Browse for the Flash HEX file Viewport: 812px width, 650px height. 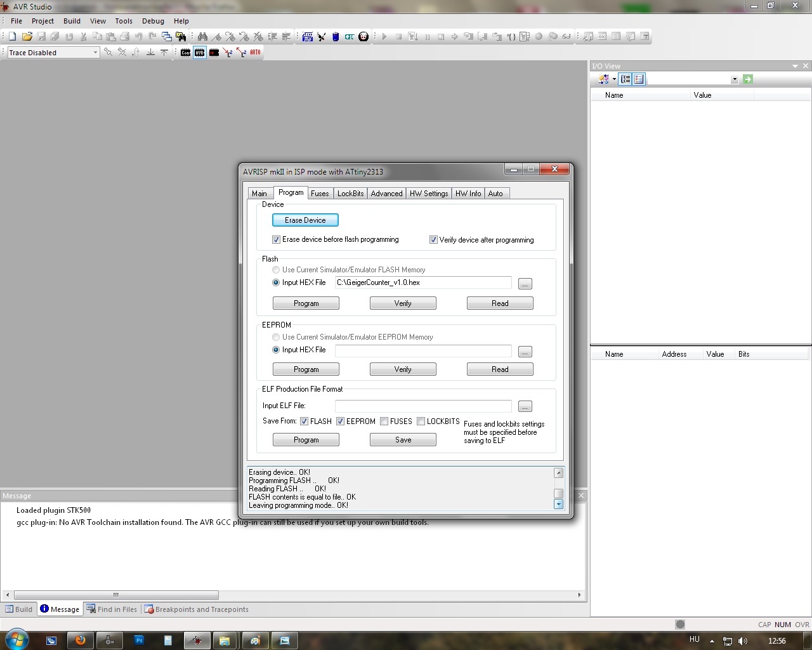[x=525, y=284]
